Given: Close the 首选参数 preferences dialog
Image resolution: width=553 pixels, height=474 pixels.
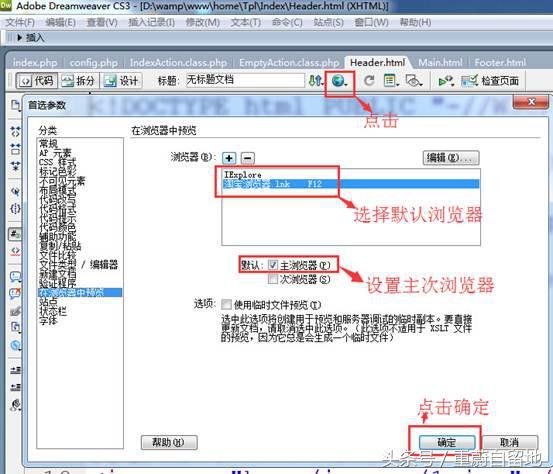Looking at the screenshot, I should pos(531,102).
